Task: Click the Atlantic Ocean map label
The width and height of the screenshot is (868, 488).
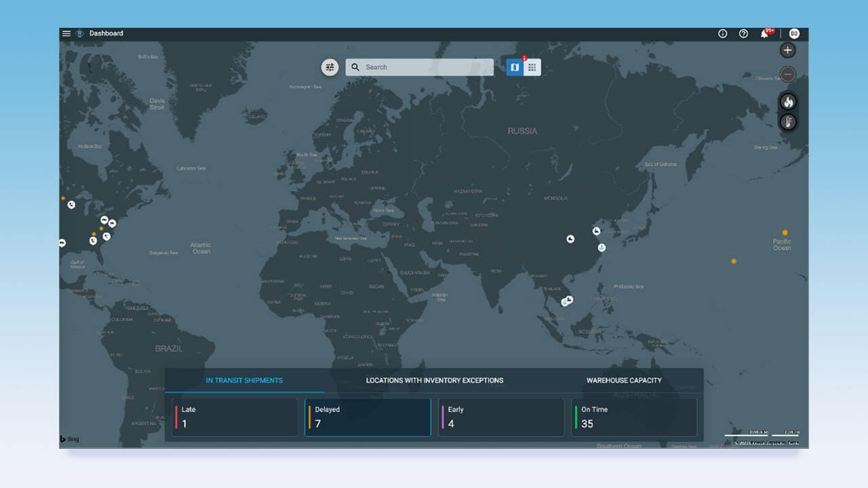Action: pyautogui.click(x=201, y=248)
